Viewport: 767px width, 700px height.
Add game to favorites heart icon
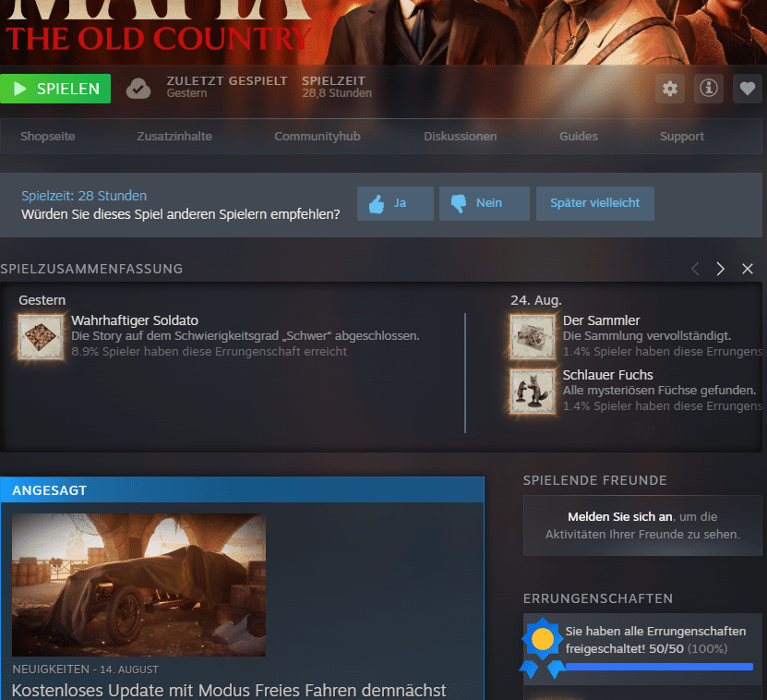coord(747,89)
